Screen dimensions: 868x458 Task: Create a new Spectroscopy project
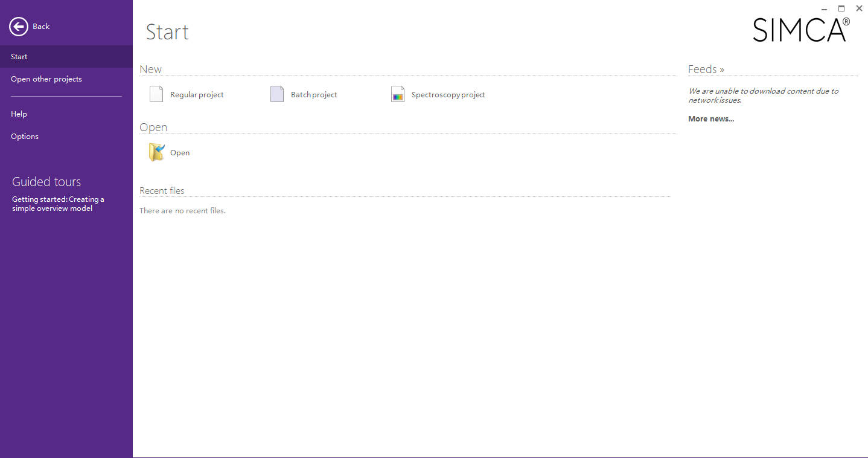(x=448, y=95)
